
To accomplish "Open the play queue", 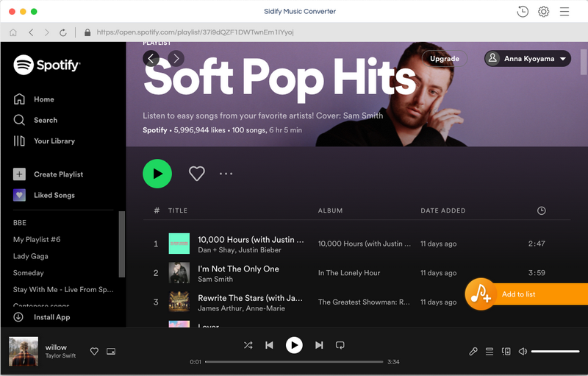I will [490, 351].
